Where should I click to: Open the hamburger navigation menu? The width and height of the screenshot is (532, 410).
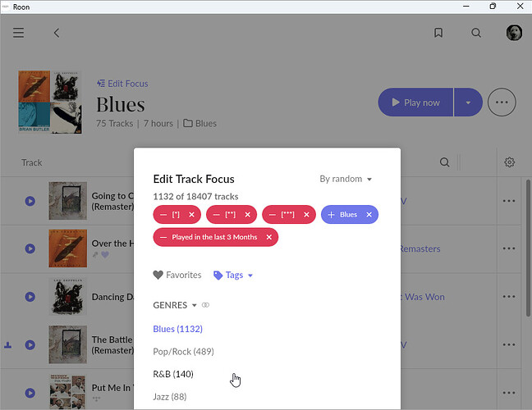[x=18, y=33]
